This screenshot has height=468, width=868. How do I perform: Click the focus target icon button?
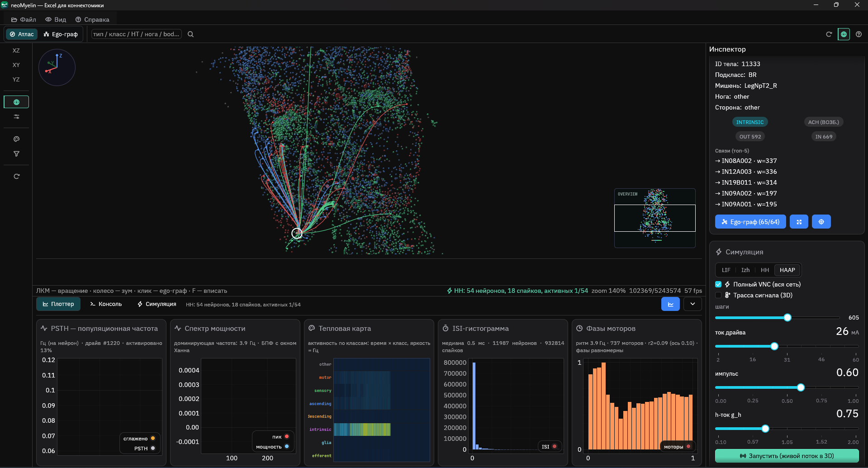point(821,222)
